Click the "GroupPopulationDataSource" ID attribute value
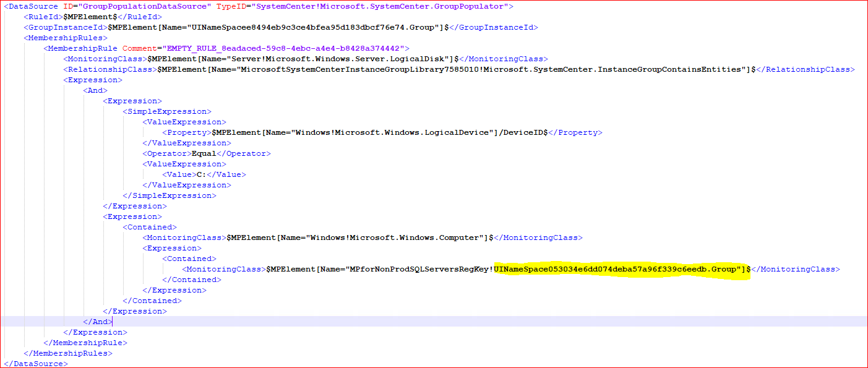868x368 pixels. pos(144,6)
